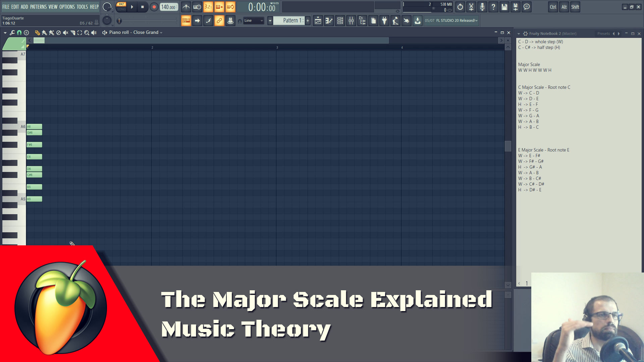644x362 pixels.
Task: Enable the metronome
Action: pyautogui.click(x=185, y=6)
